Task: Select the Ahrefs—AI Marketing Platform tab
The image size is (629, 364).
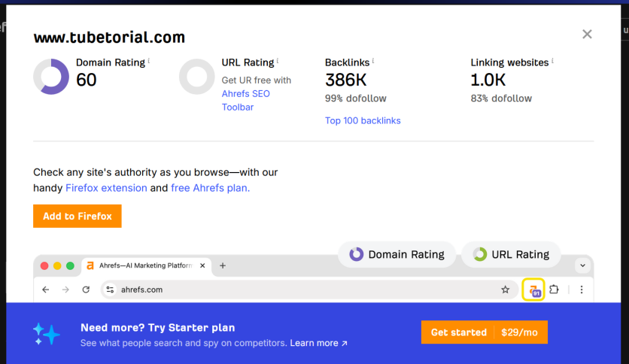Action: coord(147,265)
